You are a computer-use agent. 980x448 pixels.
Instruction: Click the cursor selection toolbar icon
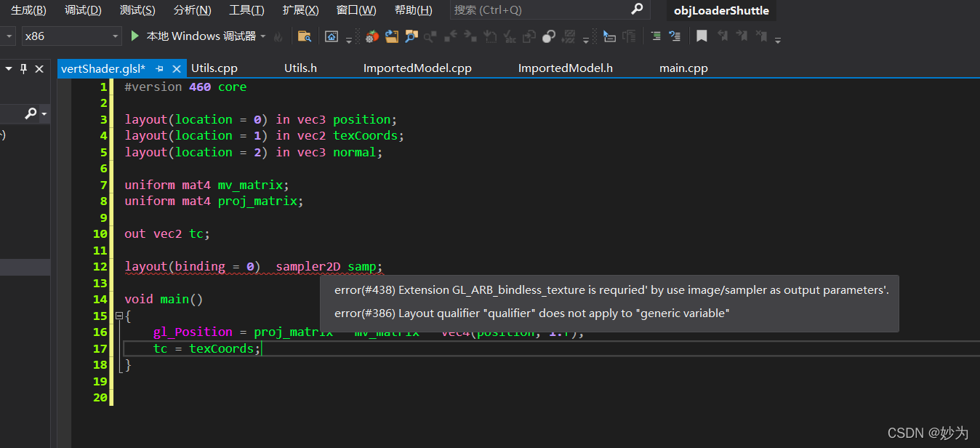609,36
